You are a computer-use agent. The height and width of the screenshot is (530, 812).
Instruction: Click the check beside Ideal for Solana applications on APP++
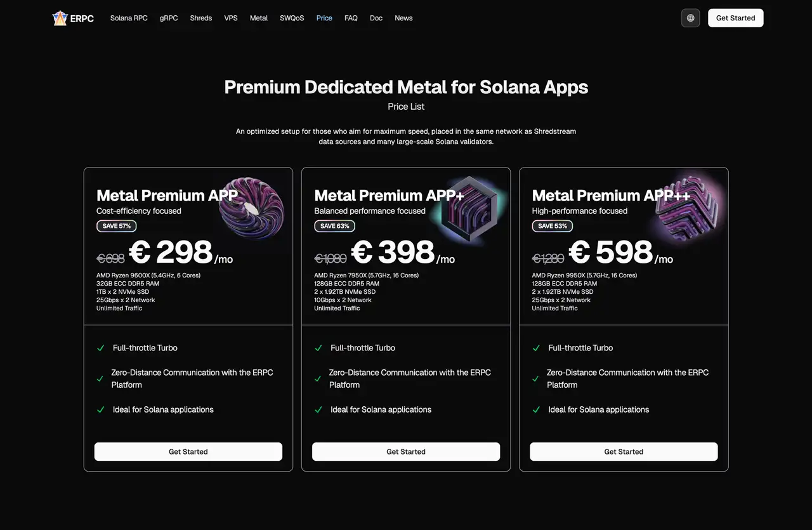coord(535,409)
